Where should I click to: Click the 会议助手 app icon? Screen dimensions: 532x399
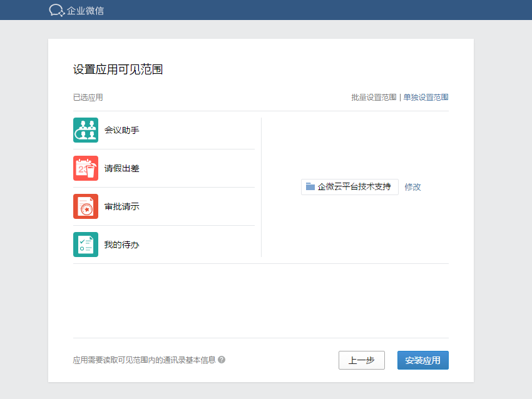point(86,130)
